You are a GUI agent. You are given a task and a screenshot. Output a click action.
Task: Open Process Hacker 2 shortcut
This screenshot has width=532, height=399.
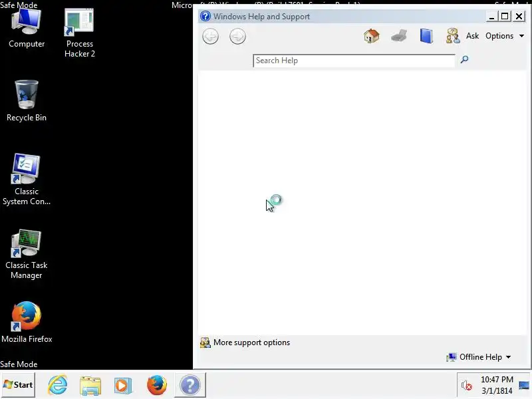pyautogui.click(x=79, y=33)
